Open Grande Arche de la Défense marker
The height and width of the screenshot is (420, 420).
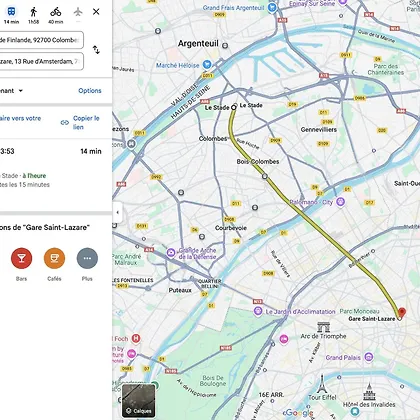click(171, 253)
